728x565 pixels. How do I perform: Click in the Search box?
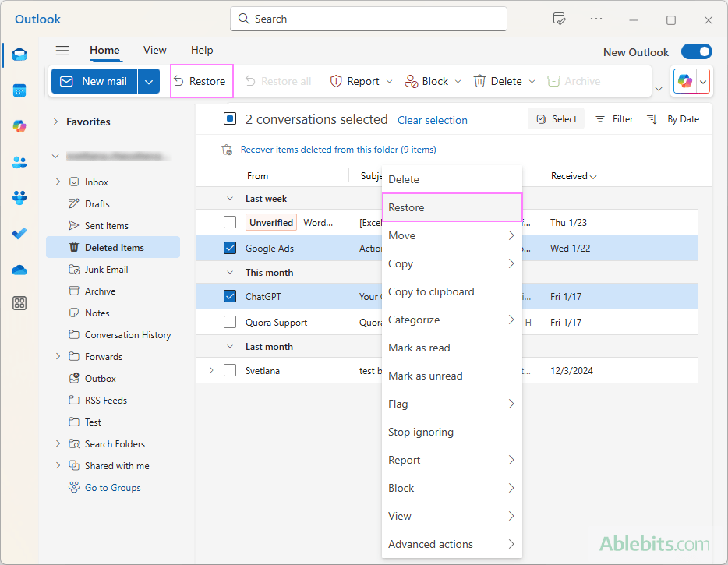pyautogui.click(x=368, y=19)
